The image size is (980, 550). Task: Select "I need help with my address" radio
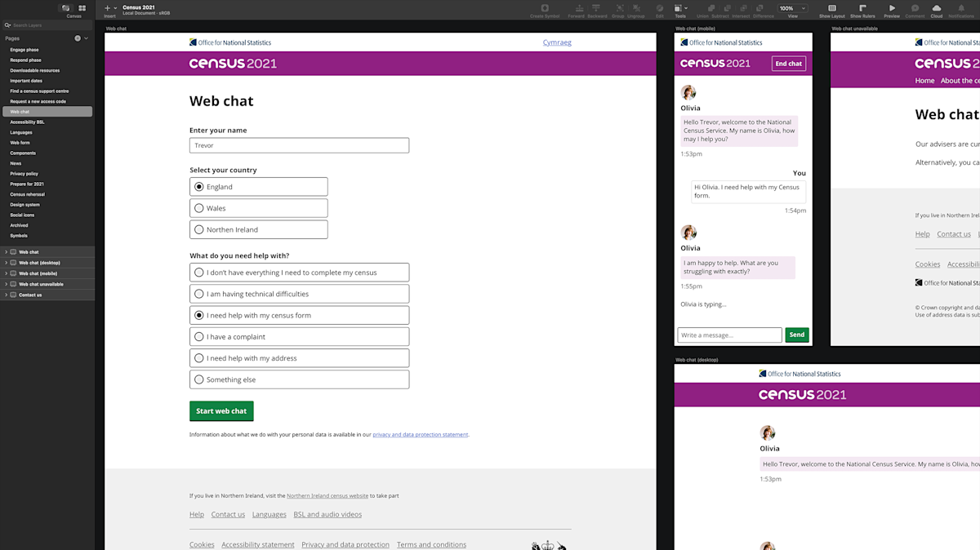click(x=198, y=357)
